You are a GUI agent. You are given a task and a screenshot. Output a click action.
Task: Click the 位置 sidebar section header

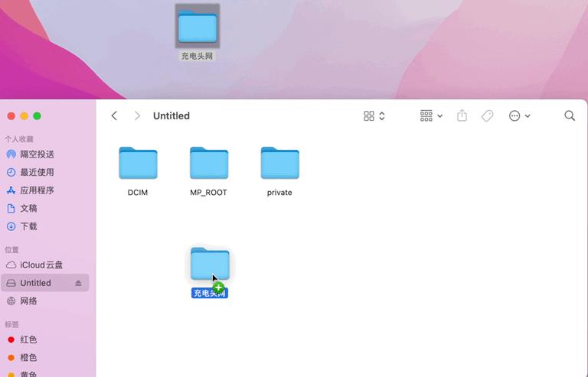tap(11, 250)
